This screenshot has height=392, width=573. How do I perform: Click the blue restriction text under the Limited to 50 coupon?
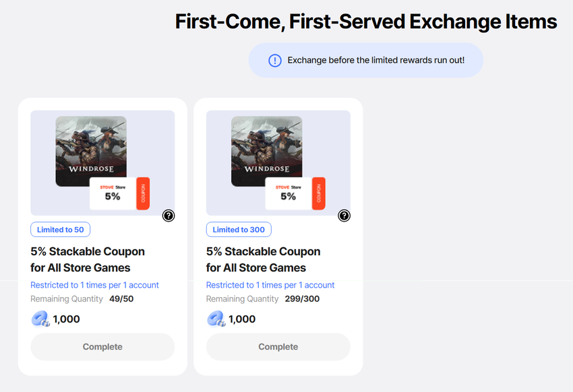point(94,285)
